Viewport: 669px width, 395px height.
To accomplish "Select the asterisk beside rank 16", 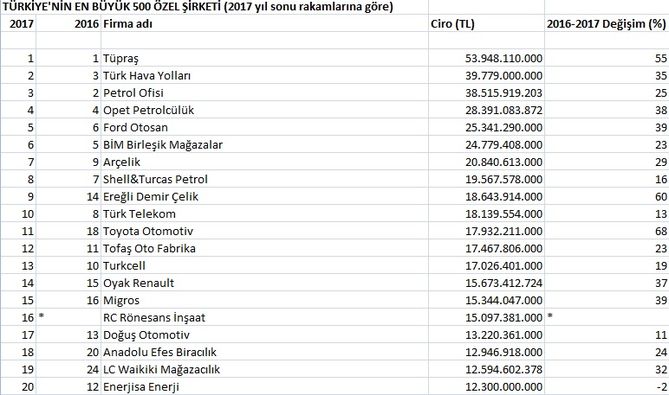I will coord(41,316).
